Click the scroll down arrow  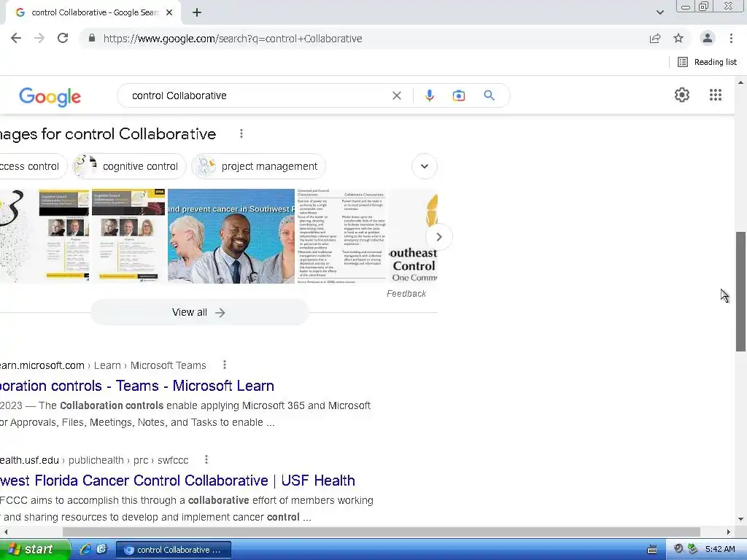[740, 519]
